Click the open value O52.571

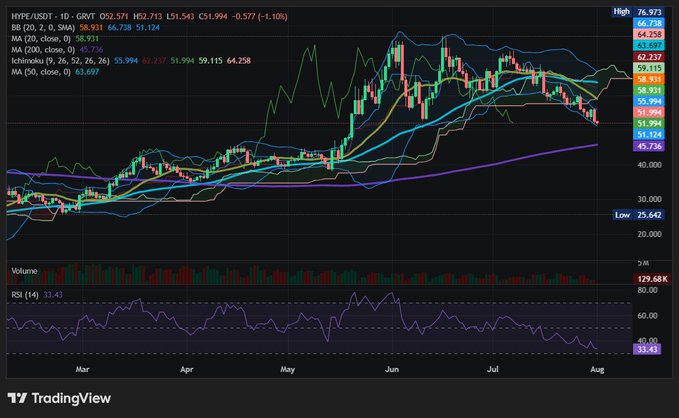(x=114, y=16)
